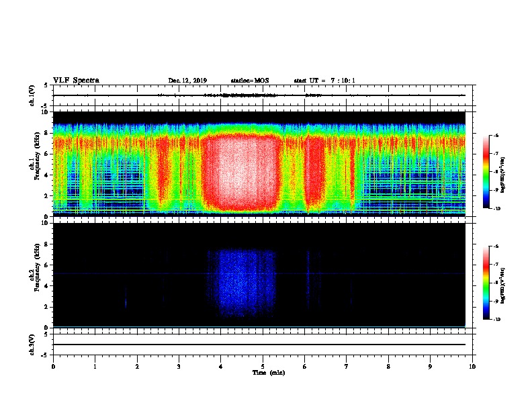Viewport: 532px width, 411px height.
Task: Click the "Time (min)" axis title
Action: point(269,373)
